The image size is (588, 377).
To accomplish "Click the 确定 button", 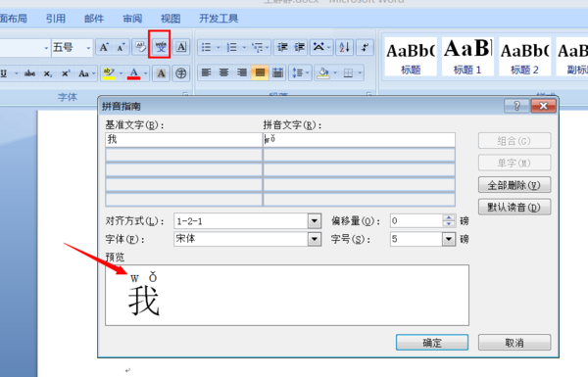I will [432, 343].
